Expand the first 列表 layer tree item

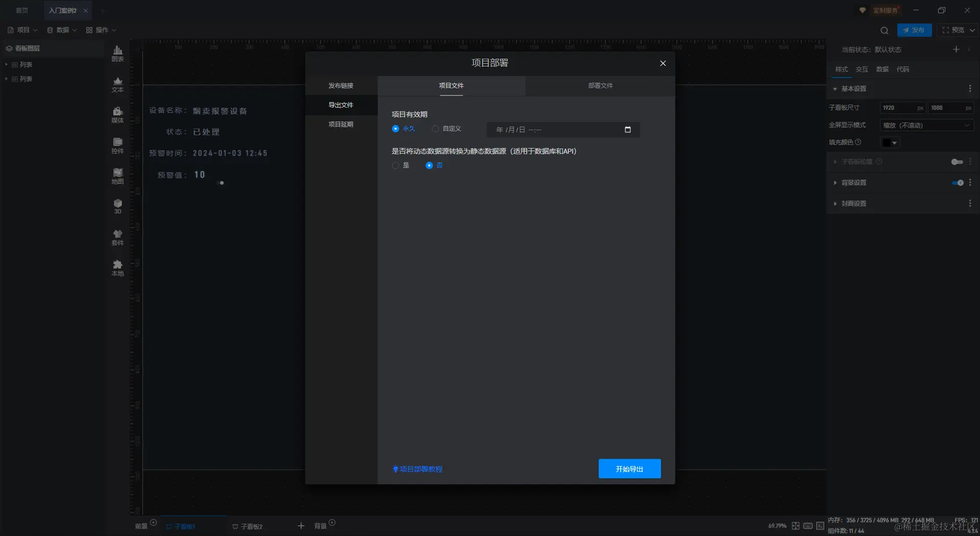tap(6, 65)
